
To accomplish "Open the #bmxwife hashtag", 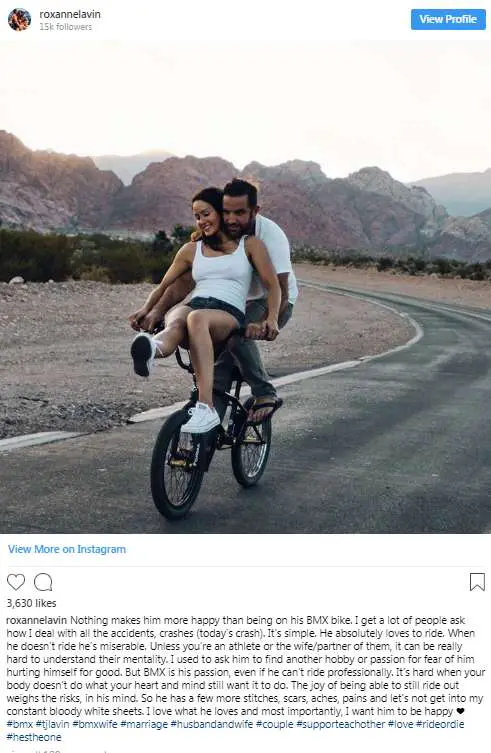I will (95, 724).
